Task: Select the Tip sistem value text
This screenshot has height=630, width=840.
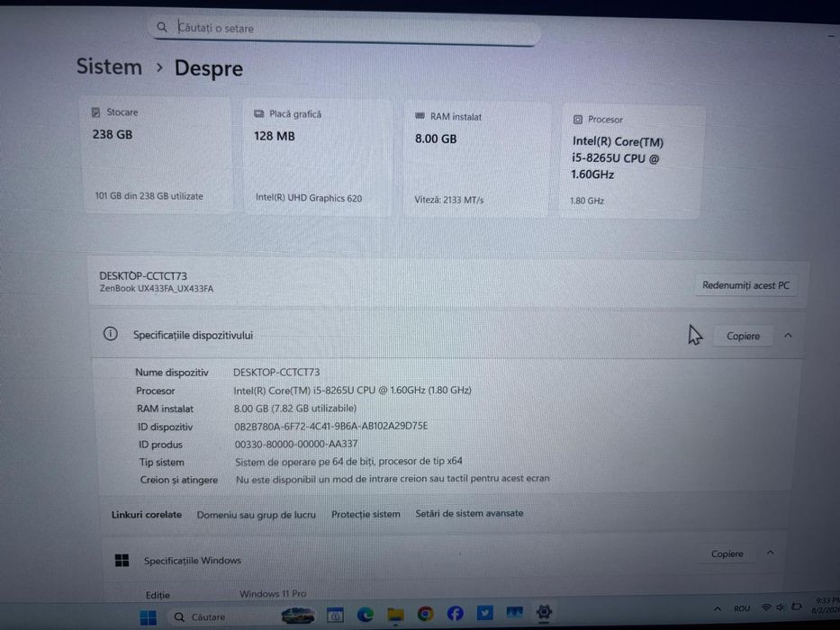Action: [348, 461]
